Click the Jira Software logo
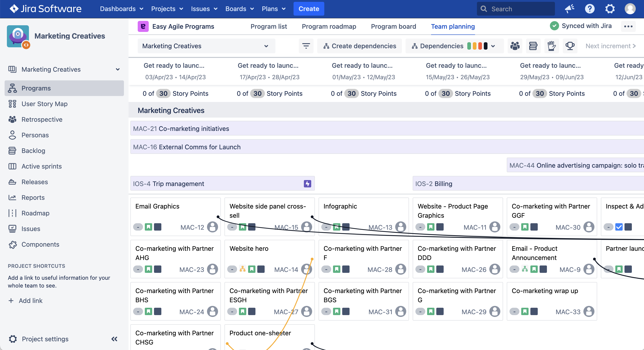 [45, 9]
